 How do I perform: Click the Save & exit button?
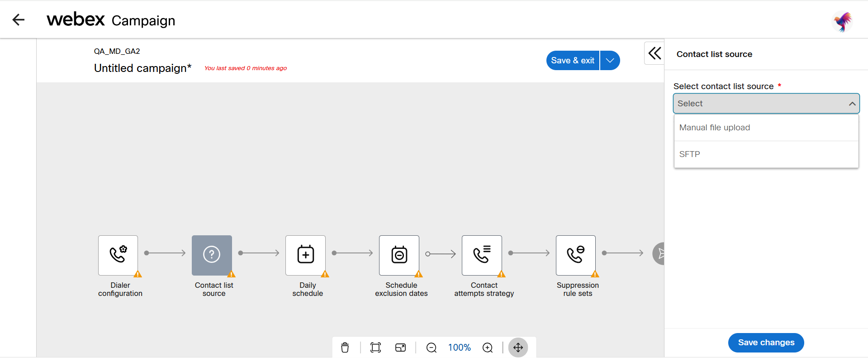[573, 61]
